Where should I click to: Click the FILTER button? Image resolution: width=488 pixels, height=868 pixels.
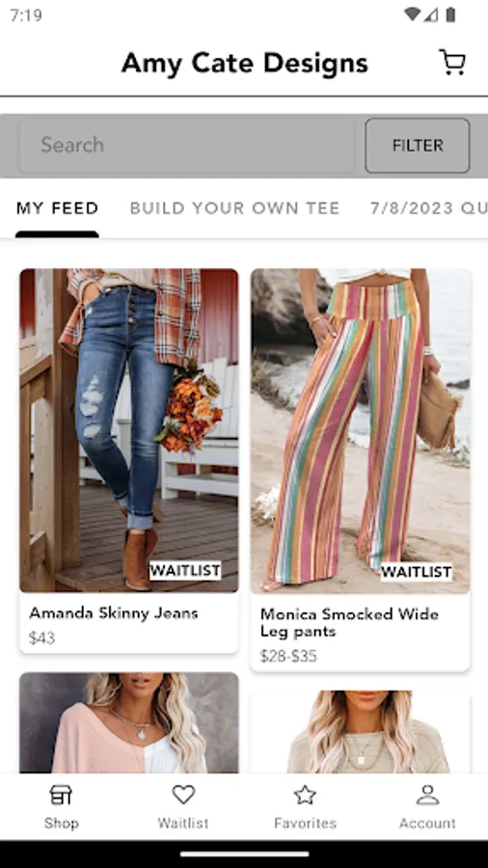coord(418,145)
